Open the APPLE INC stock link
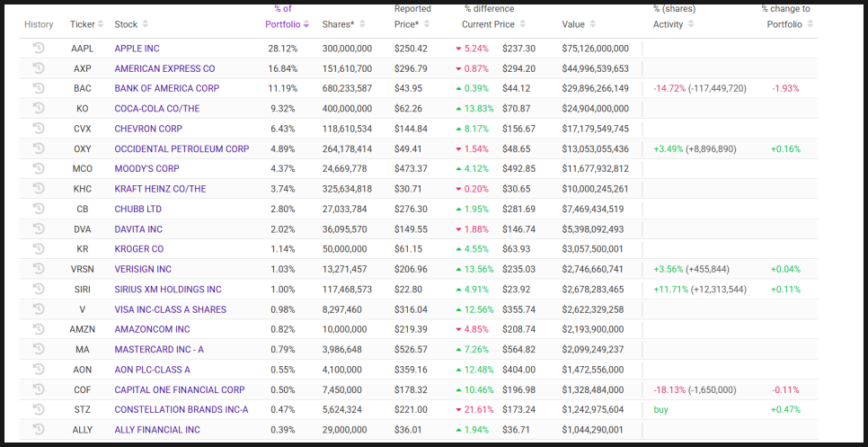The image size is (868, 447). tap(137, 49)
